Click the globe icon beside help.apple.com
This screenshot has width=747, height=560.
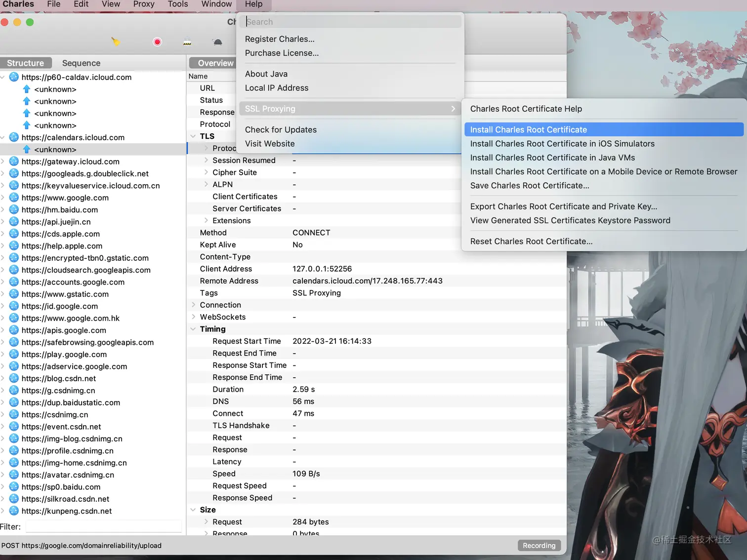tap(14, 246)
